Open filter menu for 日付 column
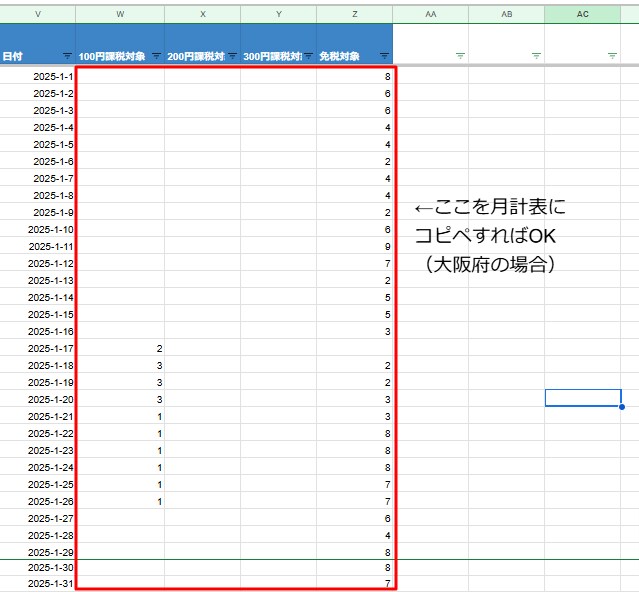The height and width of the screenshot is (592, 639). [67, 56]
